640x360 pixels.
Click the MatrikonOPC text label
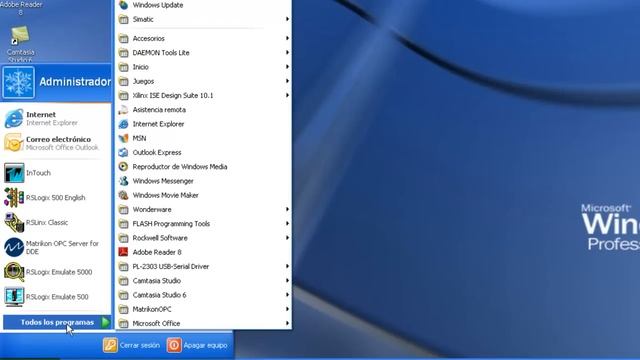152,309
